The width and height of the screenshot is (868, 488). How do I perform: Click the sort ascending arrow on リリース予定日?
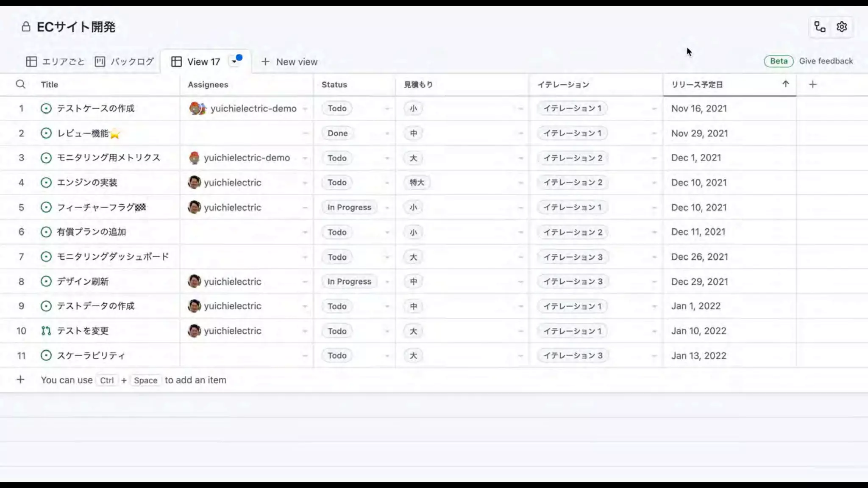(x=785, y=84)
